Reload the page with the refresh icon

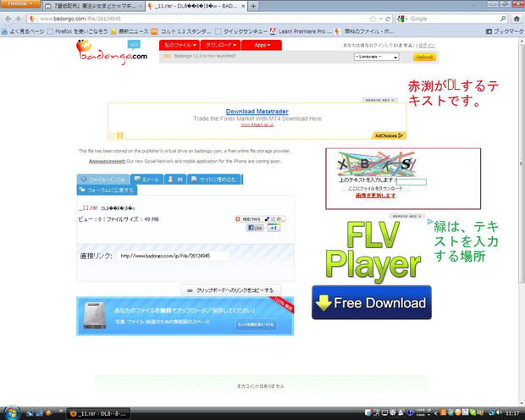tap(388, 19)
